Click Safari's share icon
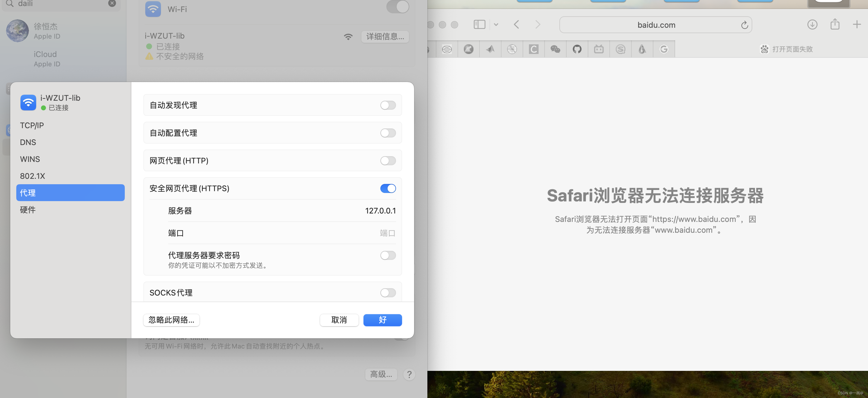 click(835, 25)
